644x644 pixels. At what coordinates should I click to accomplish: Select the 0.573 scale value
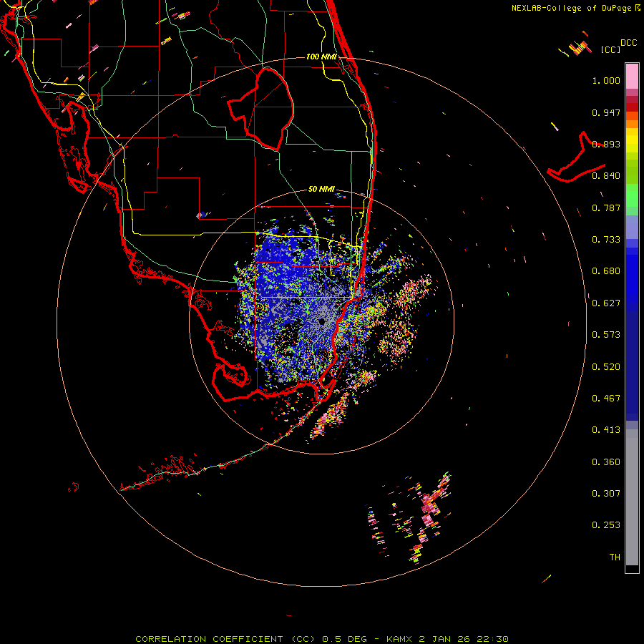pos(606,335)
